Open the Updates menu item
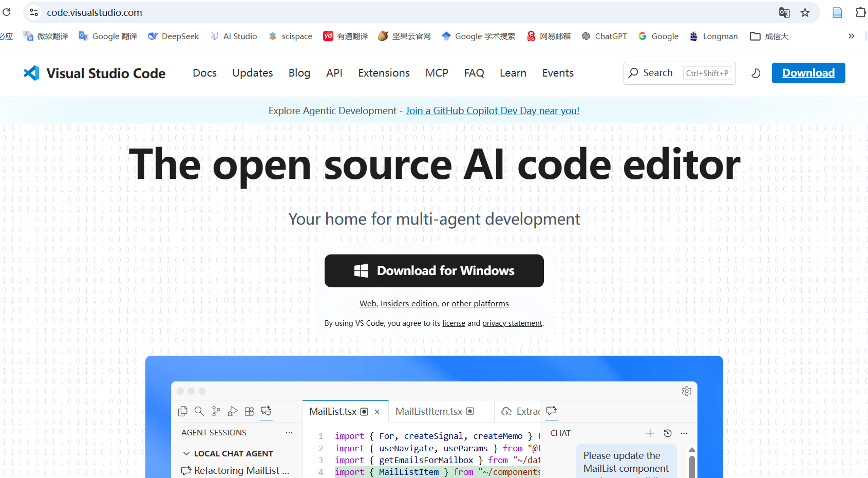 coord(252,73)
